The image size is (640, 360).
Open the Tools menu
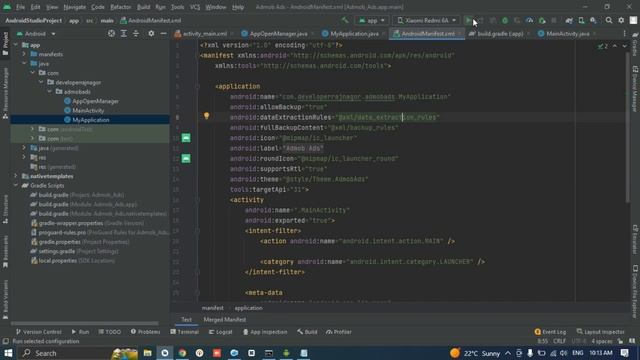pyautogui.click(x=178, y=7)
